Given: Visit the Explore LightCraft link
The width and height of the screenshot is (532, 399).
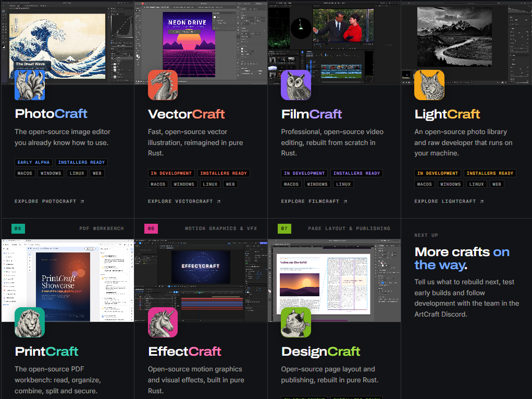Looking at the screenshot, I should [x=449, y=201].
